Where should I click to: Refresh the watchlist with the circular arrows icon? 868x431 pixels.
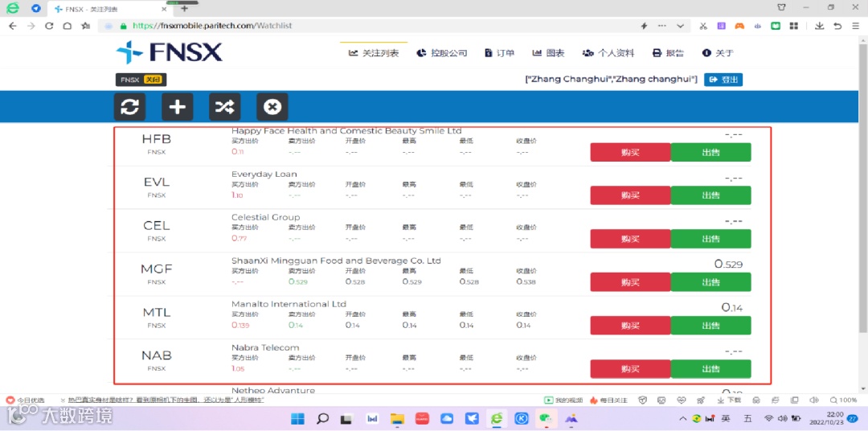pyautogui.click(x=129, y=107)
